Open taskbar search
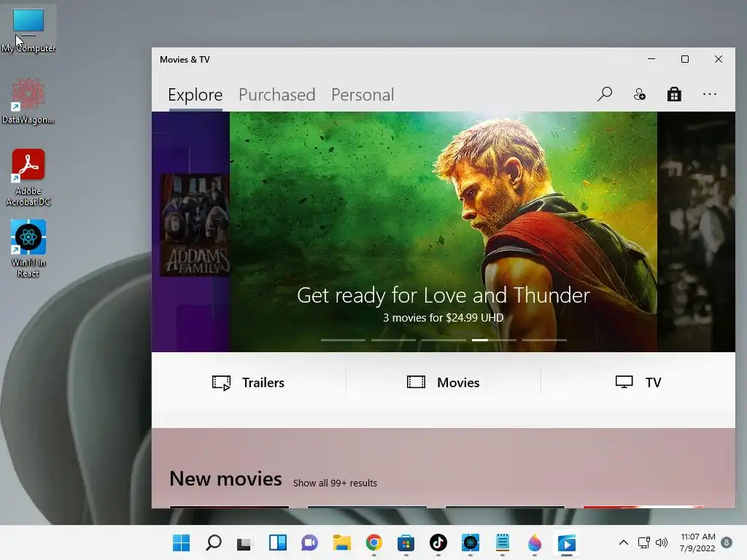Screen dimensions: 747x560 pos(214,542)
